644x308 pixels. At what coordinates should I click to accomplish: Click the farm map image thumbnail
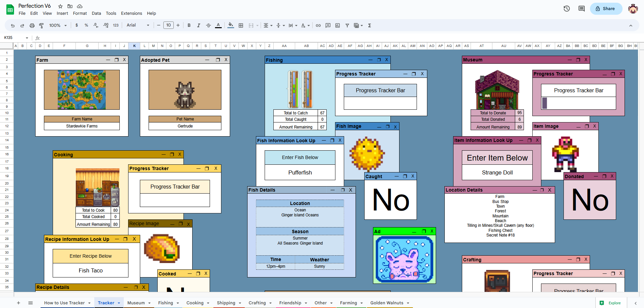point(82,90)
